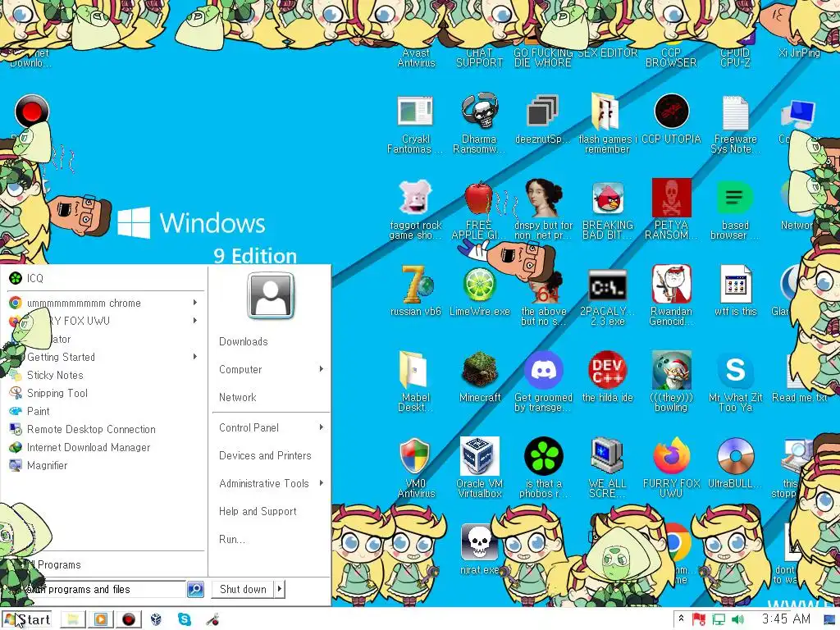Image resolution: width=840 pixels, height=630 pixels.
Task: Open the 2PACALY 2.3.exe command prompt icon
Action: (608, 285)
